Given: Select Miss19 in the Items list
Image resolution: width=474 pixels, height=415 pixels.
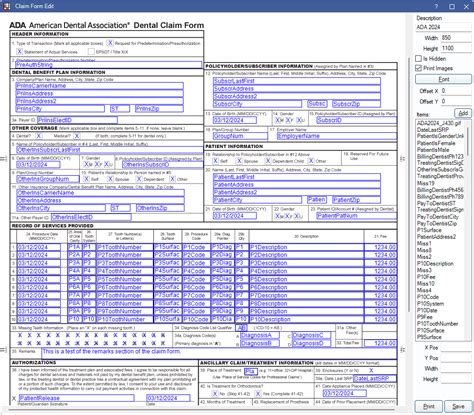Looking at the screenshot, I should click(x=426, y=183).
